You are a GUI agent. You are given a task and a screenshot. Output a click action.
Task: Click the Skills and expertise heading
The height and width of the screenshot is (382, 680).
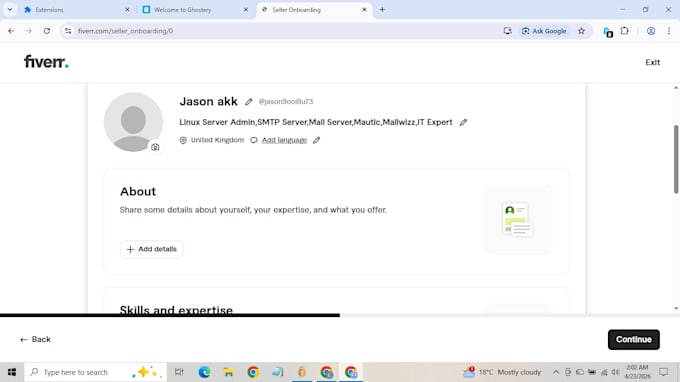tap(176, 310)
